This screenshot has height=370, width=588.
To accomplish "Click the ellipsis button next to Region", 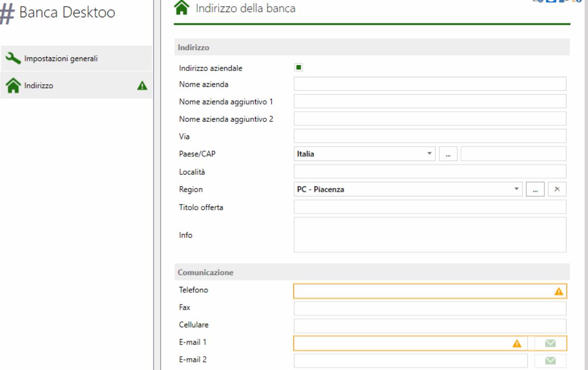I will [535, 189].
